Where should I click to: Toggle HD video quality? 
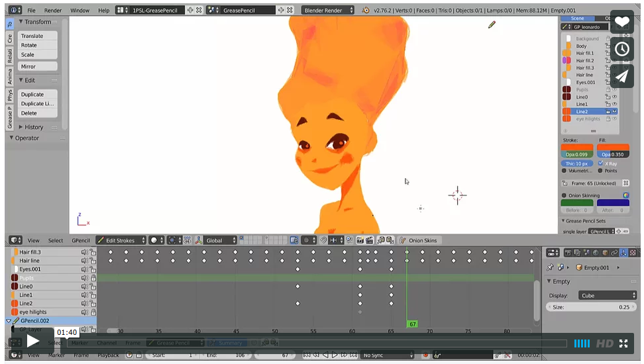click(604, 343)
